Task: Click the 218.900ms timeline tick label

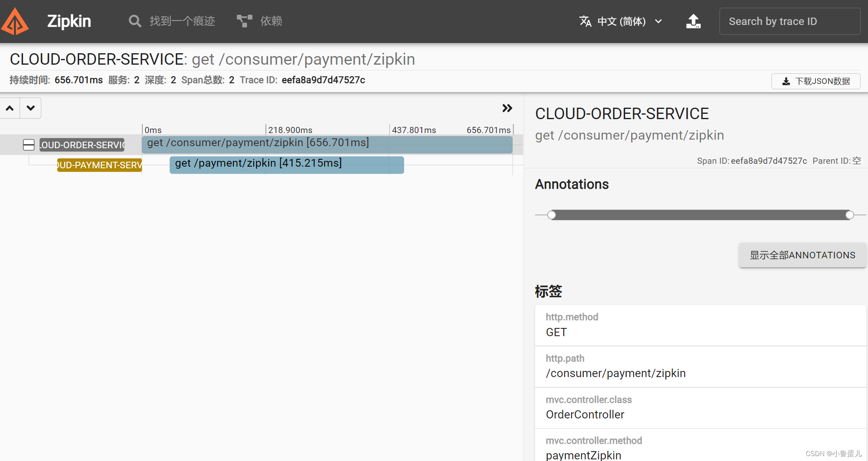Action: click(x=290, y=130)
